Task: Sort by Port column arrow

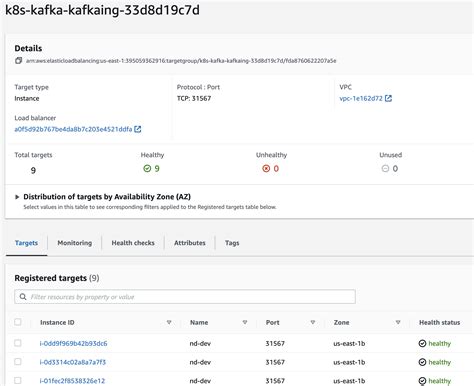Action: point(313,322)
